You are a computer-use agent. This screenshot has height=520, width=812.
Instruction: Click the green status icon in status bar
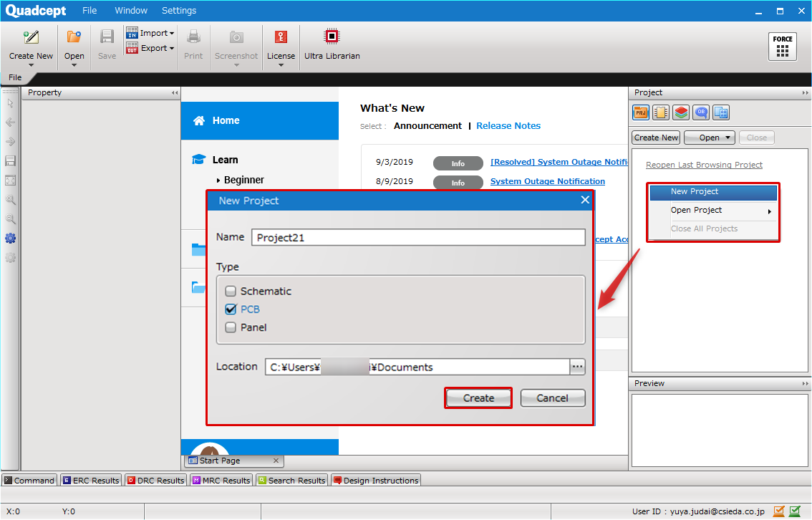tap(795, 511)
